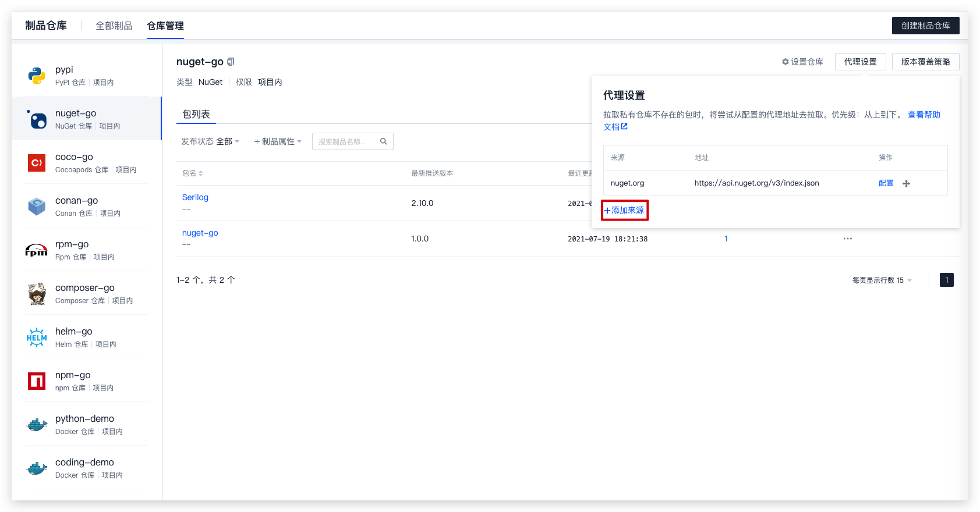This screenshot has width=980, height=512.
Task: Click the move handle icon for nuget.org
Action: click(906, 183)
